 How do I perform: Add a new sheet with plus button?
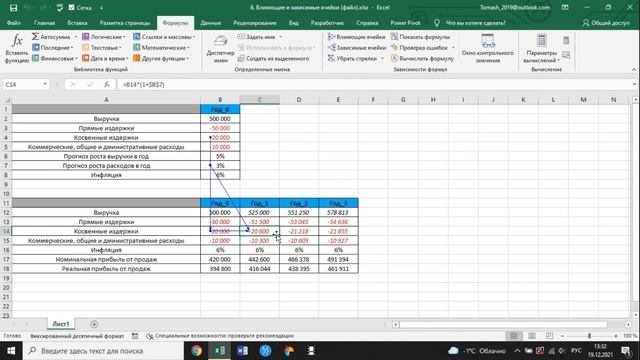point(94,324)
